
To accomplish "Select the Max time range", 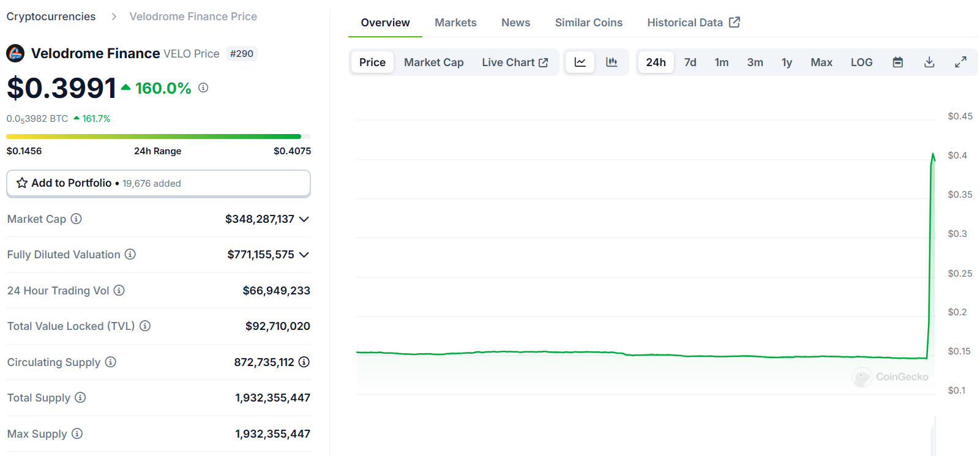I will [x=821, y=62].
